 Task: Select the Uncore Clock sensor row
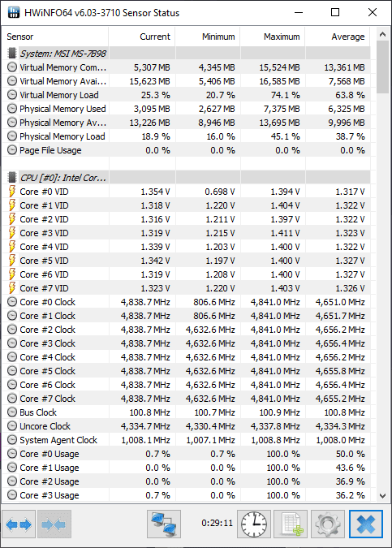pos(187,426)
